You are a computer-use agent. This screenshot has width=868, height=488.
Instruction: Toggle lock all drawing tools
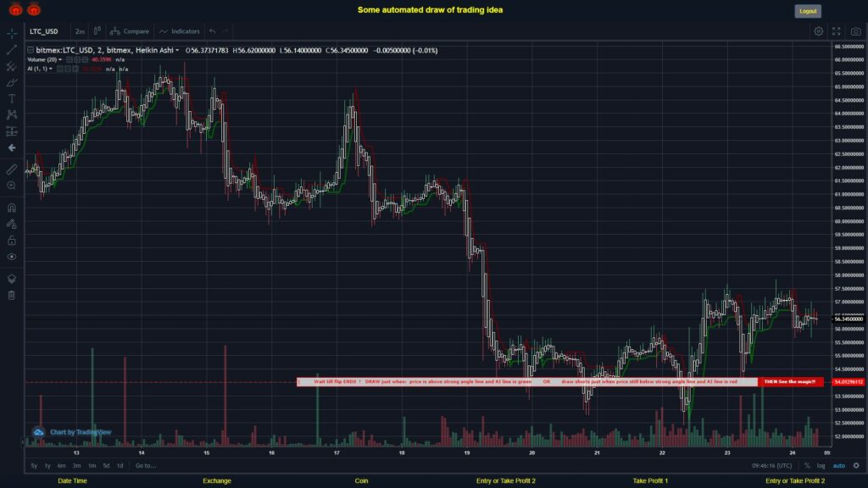coord(12,240)
